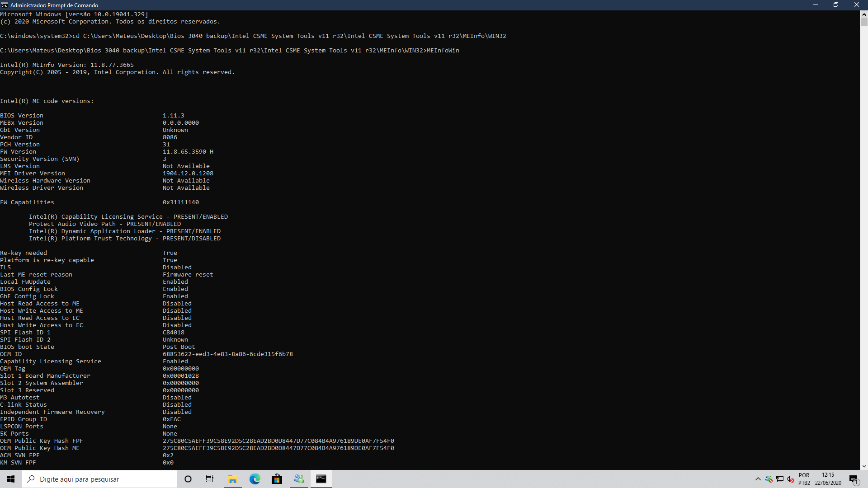868x488 pixels.
Task: Click the FW Capabilities value 0x31111140
Action: (x=181, y=202)
